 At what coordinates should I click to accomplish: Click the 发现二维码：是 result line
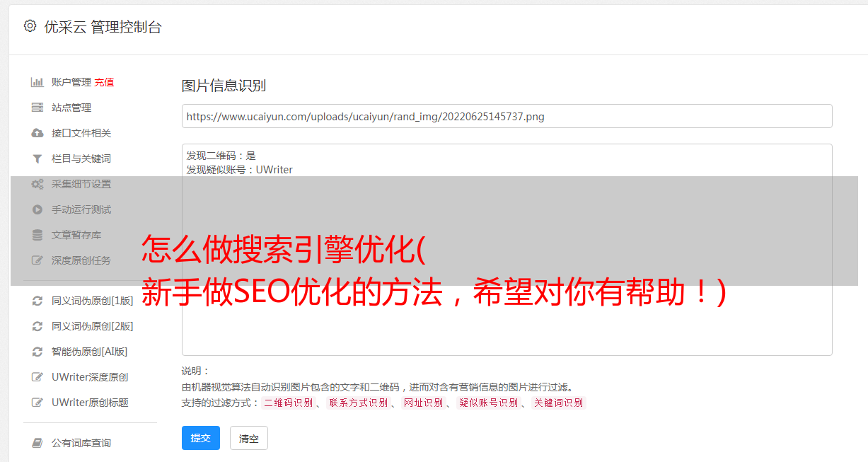221,156
